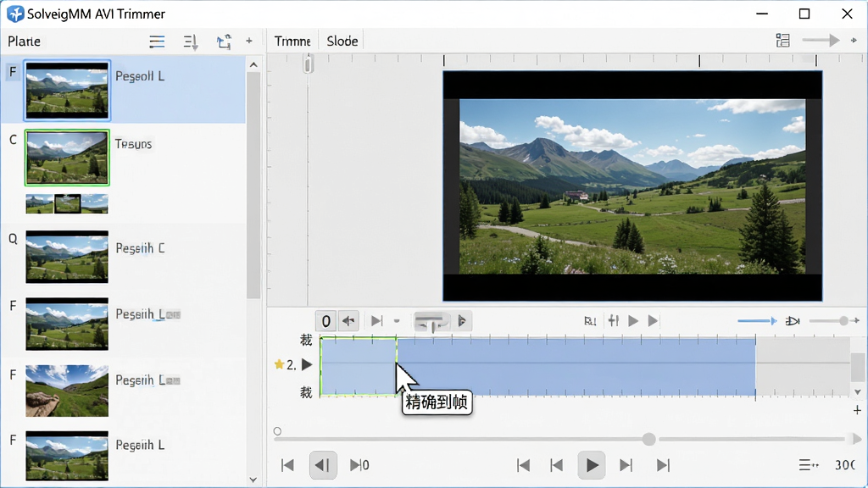Click the large Play button

point(591,465)
